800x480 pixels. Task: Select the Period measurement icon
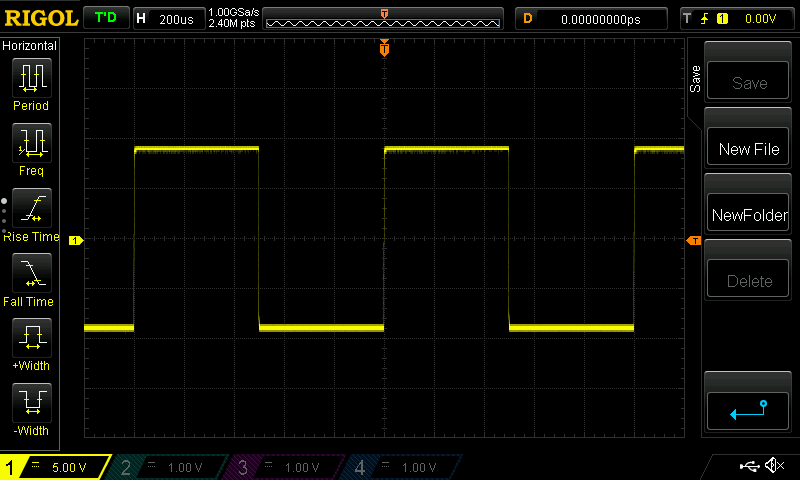click(32, 78)
